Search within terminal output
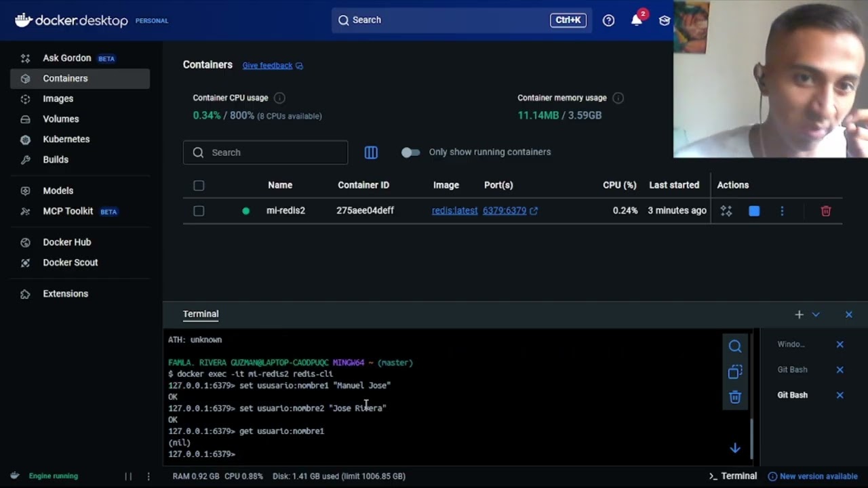Image resolution: width=868 pixels, height=488 pixels. click(735, 346)
